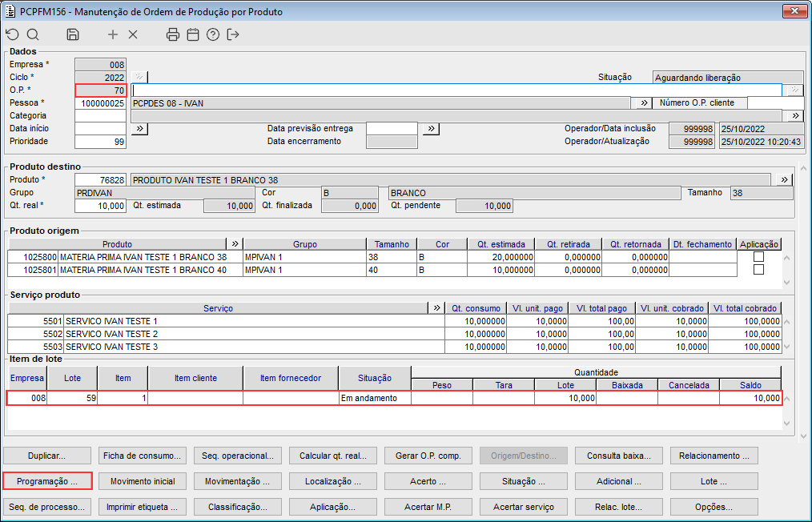Image resolution: width=812 pixels, height=522 pixels.
Task: Click the Consulta baixa button
Action: pyautogui.click(x=618, y=456)
